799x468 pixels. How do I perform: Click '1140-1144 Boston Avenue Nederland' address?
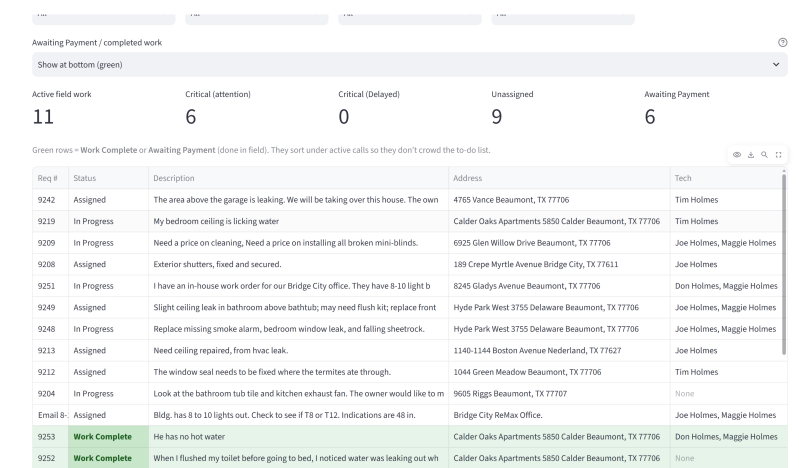560,350
